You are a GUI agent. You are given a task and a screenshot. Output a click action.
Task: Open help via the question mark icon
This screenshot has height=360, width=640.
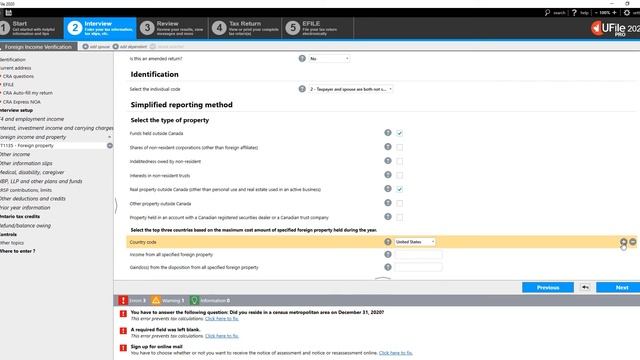574,13
